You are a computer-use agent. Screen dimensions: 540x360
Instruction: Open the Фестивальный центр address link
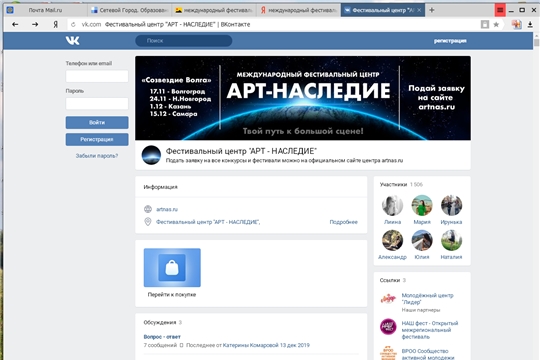click(208, 222)
